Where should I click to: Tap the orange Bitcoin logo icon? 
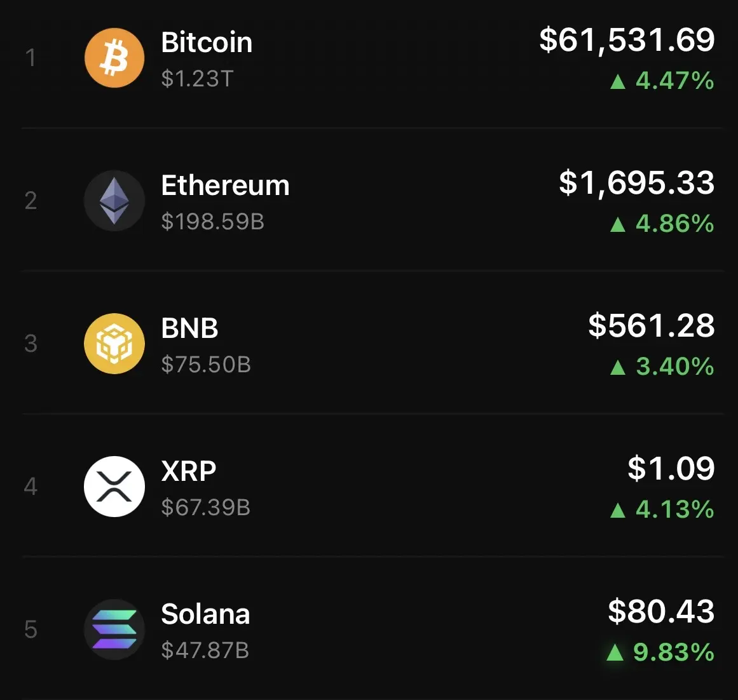point(114,58)
